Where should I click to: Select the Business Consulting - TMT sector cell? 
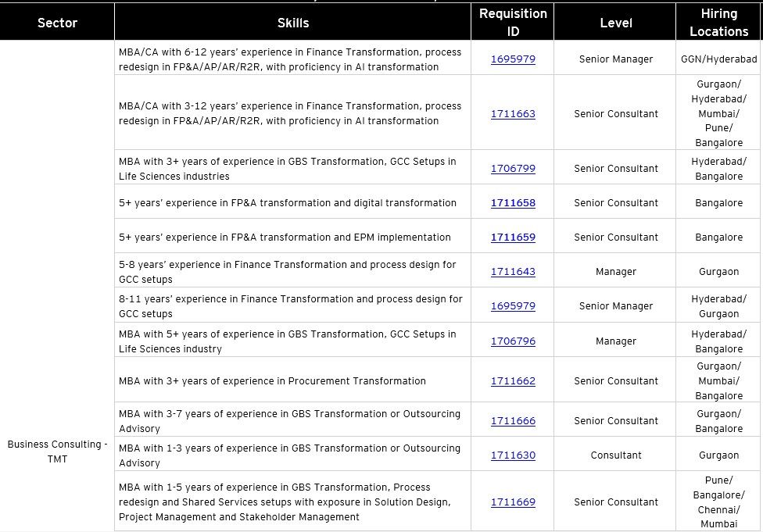(57, 452)
